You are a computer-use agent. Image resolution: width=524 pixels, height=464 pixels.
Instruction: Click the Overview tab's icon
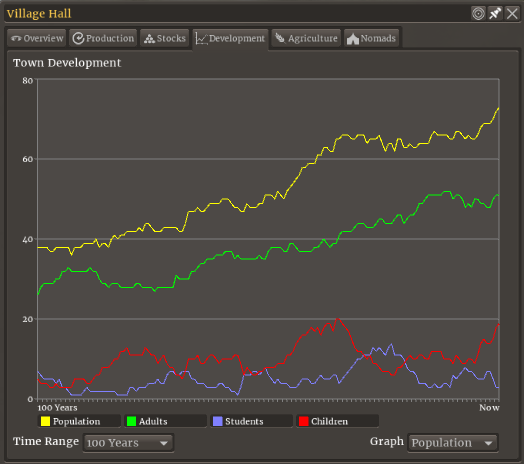tap(16, 38)
